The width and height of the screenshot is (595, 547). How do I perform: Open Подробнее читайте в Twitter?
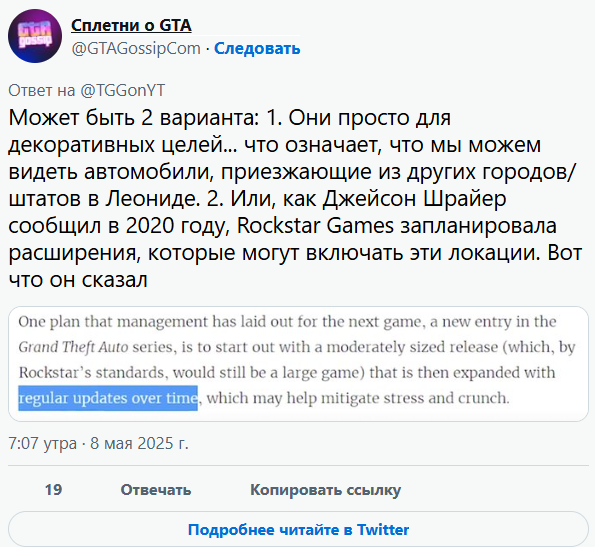click(298, 529)
